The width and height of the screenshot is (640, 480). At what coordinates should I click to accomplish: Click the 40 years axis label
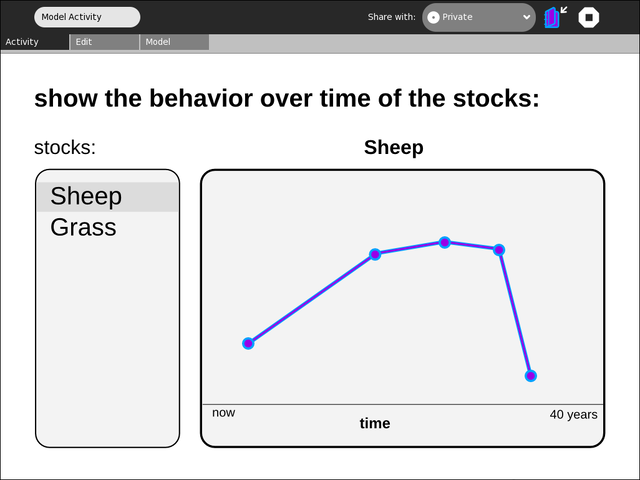[573, 415]
